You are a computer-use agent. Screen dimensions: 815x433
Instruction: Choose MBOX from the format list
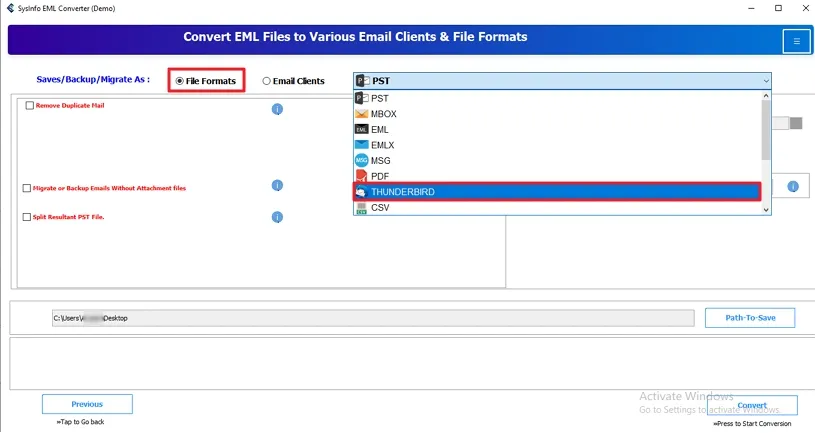557,114
